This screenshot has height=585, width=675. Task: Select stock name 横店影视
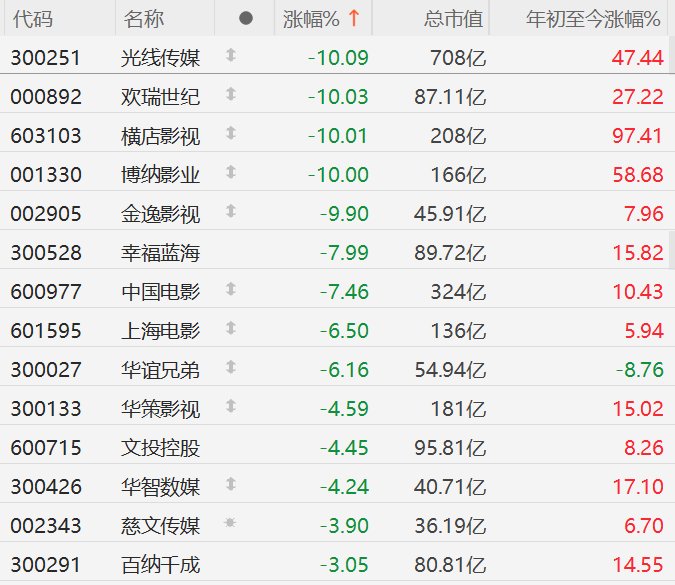pos(160,136)
